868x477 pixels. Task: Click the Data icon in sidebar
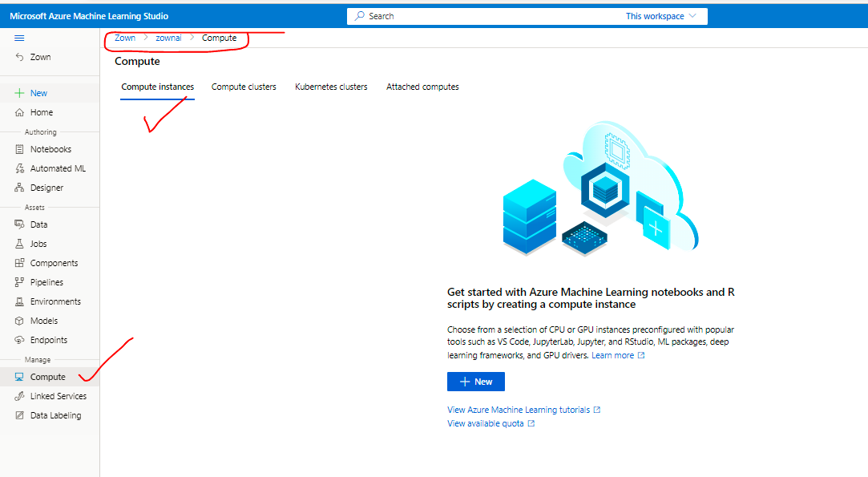click(x=19, y=224)
